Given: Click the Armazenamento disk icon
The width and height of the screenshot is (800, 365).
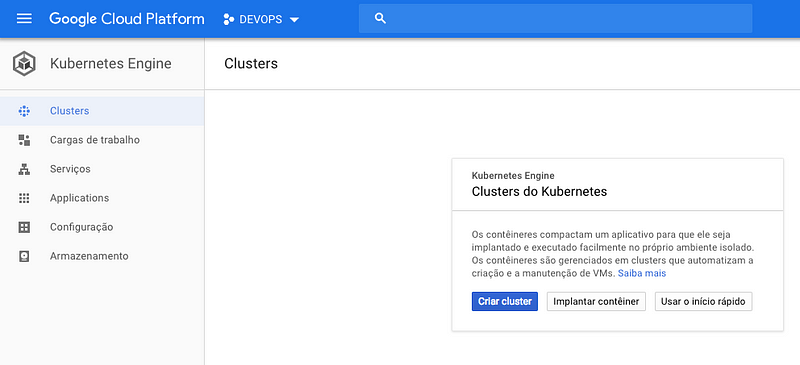Looking at the screenshot, I should (x=24, y=256).
